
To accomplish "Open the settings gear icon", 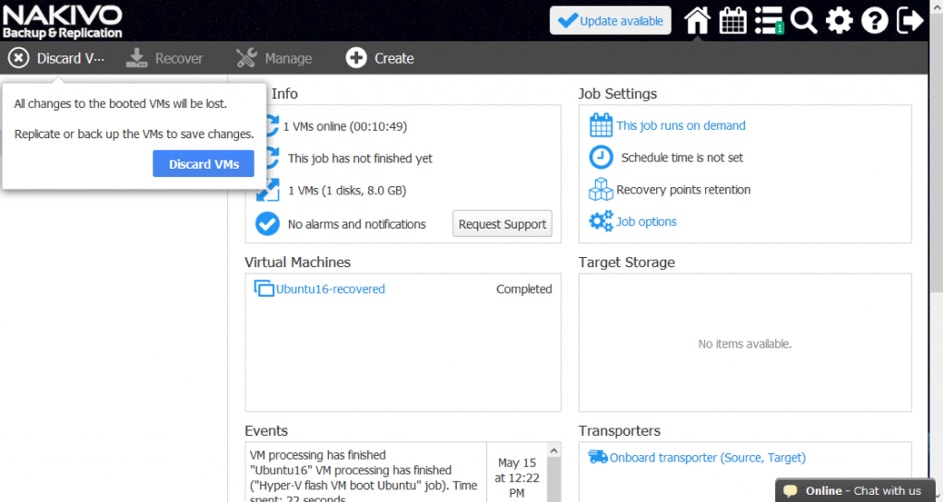I will tap(839, 20).
